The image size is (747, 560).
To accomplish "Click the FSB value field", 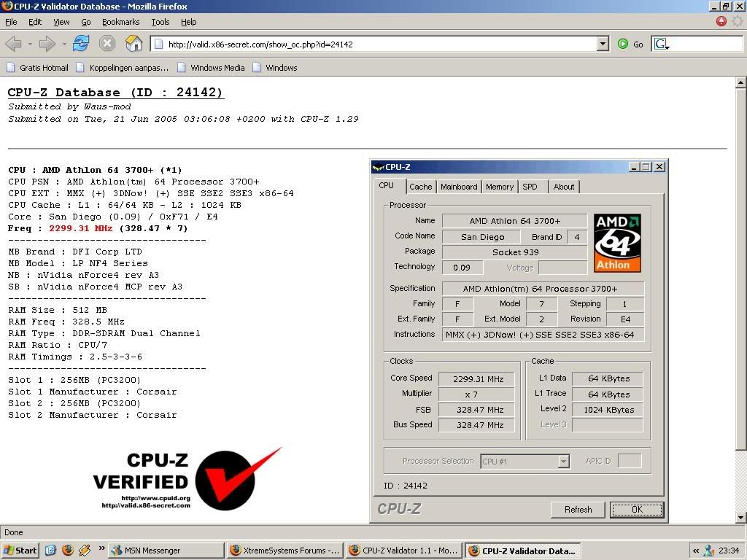I will (477, 410).
